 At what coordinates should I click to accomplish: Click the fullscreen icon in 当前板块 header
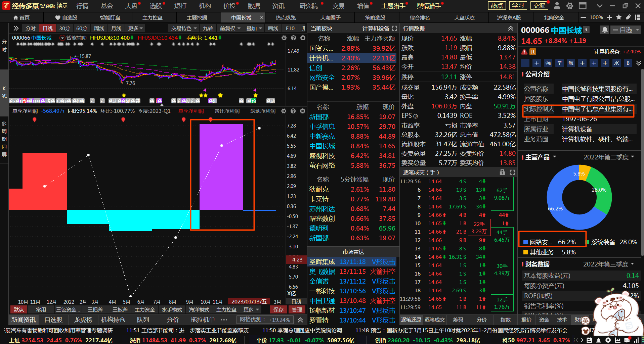[x=394, y=29]
